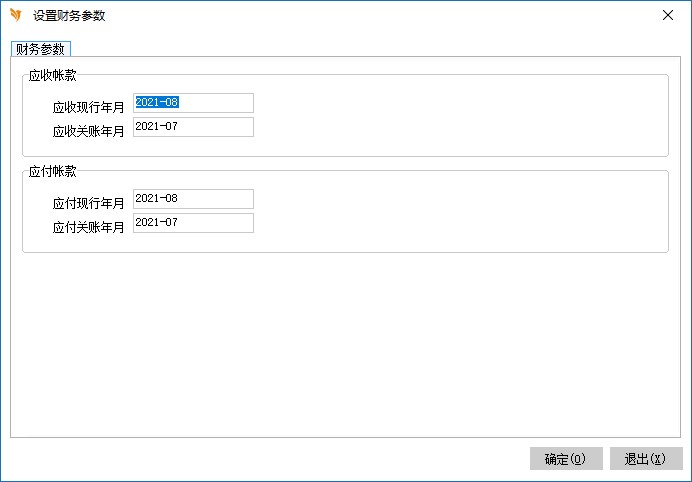Viewport: 692px width, 482px height.
Task: Select the 应付现行年月 date field
Action: point(193,199)
